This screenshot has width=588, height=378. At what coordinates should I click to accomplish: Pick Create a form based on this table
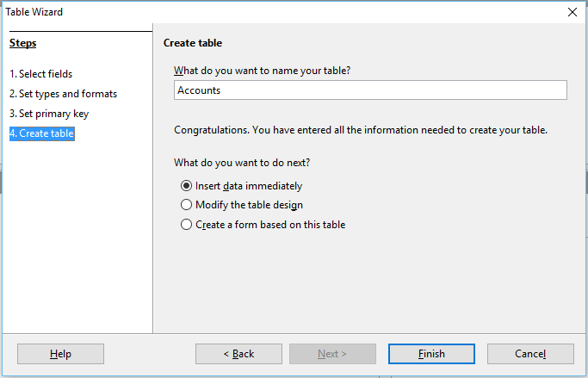pyautogui.click(x=186, y=225)
